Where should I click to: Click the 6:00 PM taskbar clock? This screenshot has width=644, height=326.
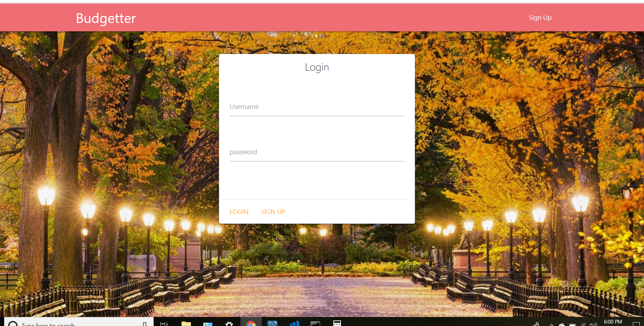click(613, 322)
